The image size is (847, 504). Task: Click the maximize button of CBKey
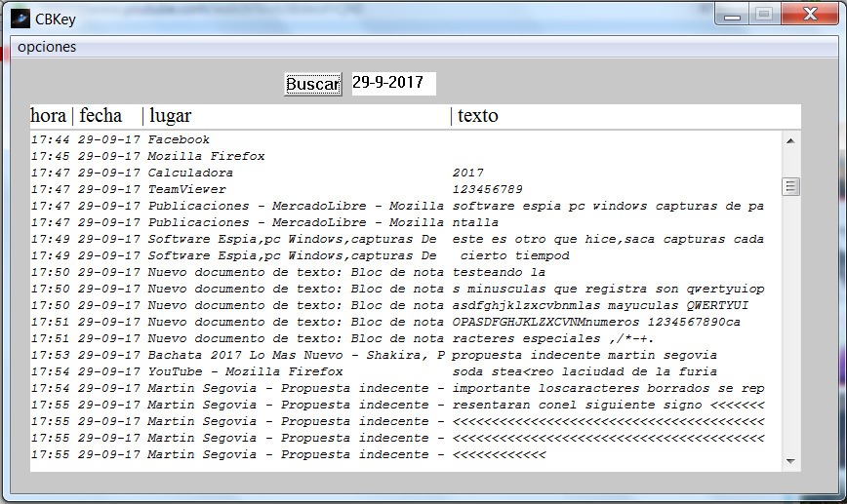coord(764,15)
